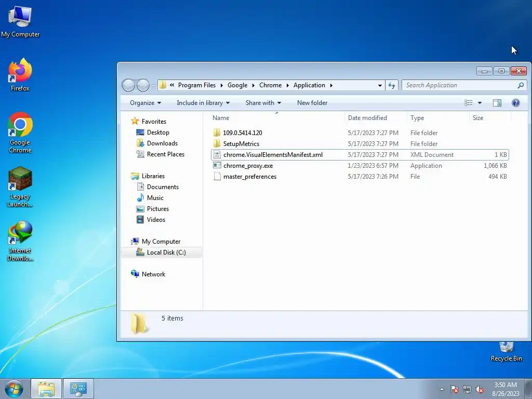
Task: Open Google Chrome desktop shortcut
Action: [x=20, y=132]
